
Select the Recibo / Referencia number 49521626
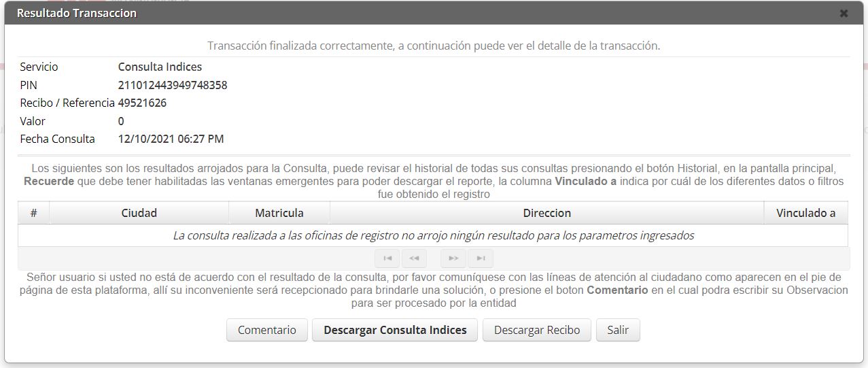142,103
